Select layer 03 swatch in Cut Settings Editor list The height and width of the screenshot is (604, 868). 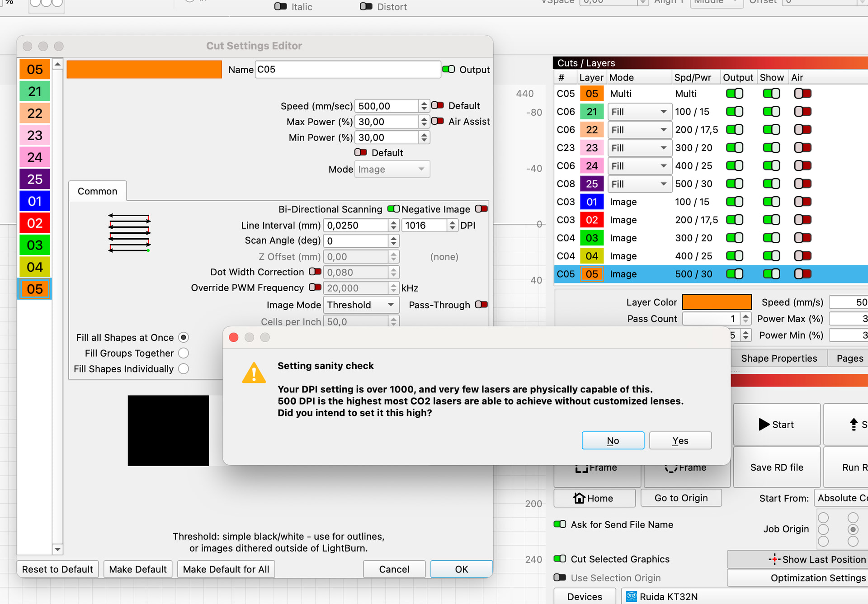click(35, 245)
